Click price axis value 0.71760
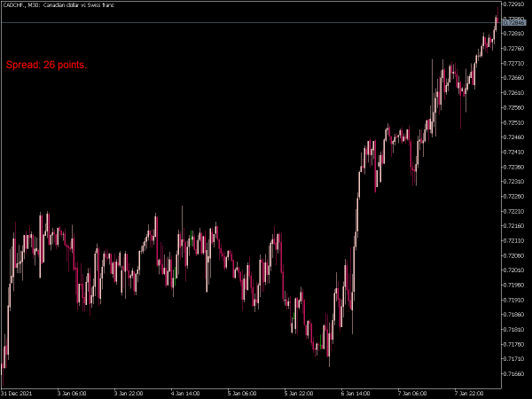Image resolution: width=532 pixels, height=399 pixels. (x=513, y=344)
